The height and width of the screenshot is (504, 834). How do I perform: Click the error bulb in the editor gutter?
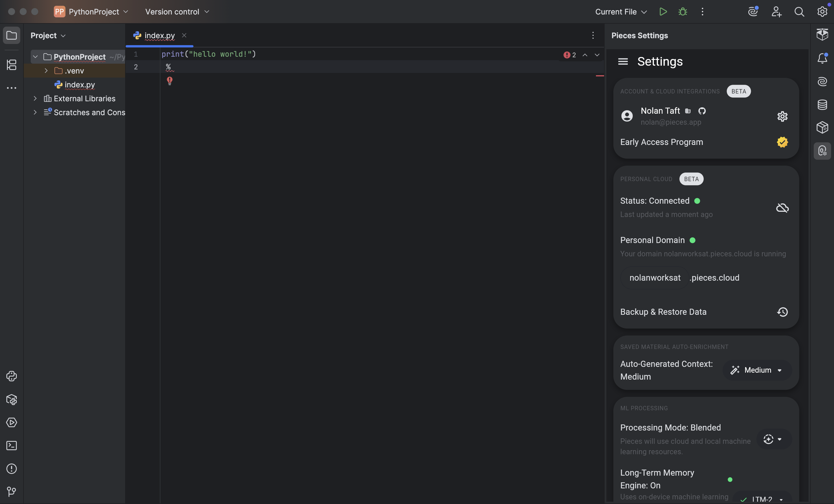pos(170,80)
